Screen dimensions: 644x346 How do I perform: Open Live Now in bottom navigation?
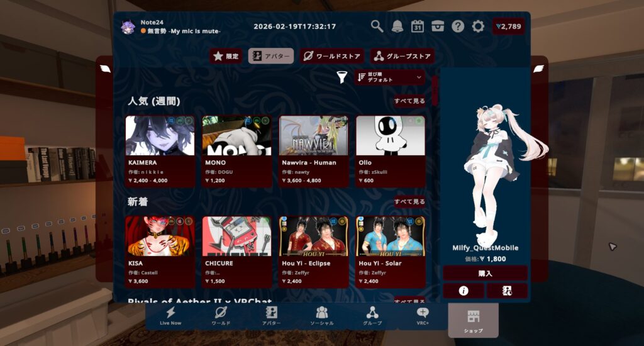click(170, 316)
